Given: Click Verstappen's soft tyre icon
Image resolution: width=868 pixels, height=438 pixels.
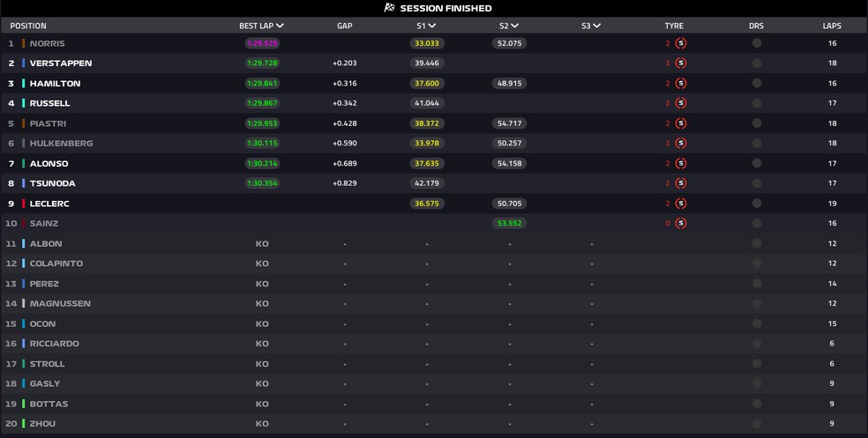Looking at the screenshot, I should (681, 63).
